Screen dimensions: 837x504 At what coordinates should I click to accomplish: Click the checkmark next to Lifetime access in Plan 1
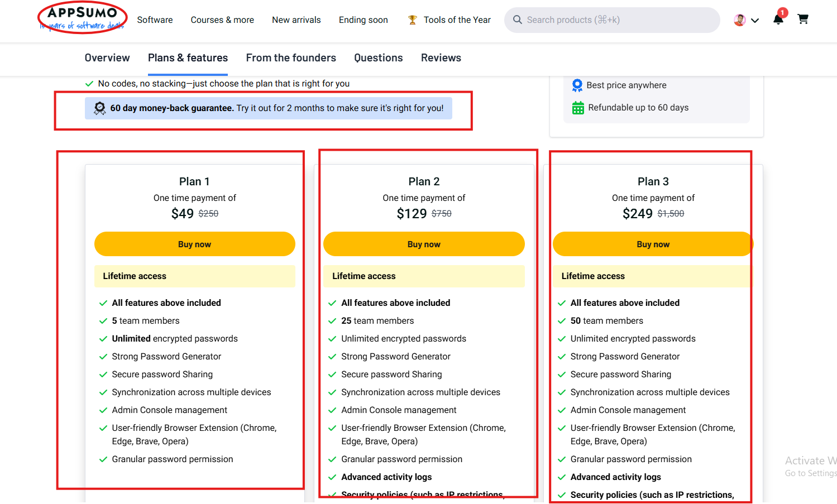(104, 303)
